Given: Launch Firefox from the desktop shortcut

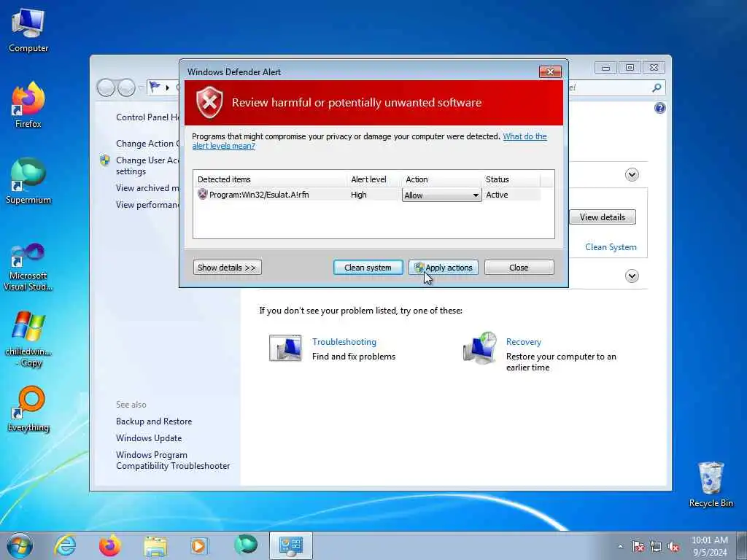Looking at the screenshot, I should click(28, 105).
